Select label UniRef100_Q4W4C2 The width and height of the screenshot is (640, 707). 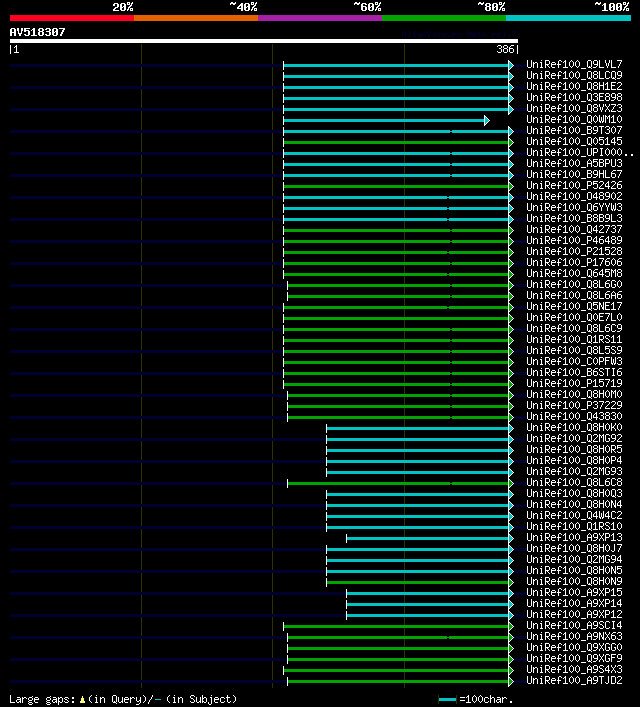[x=574, y=515]
